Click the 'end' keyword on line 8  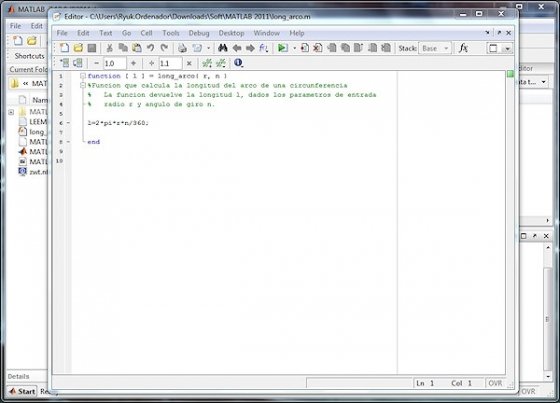pyautogui.click(x=94, y=142)
